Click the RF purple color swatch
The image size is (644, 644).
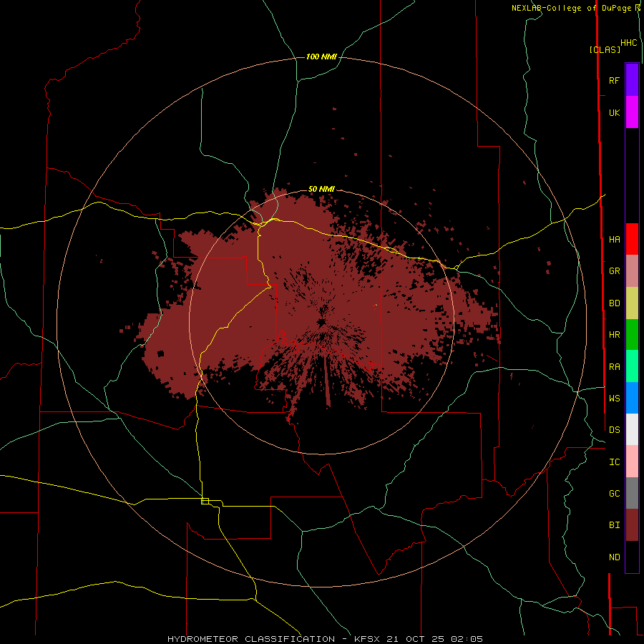click(x=632, y=80)
